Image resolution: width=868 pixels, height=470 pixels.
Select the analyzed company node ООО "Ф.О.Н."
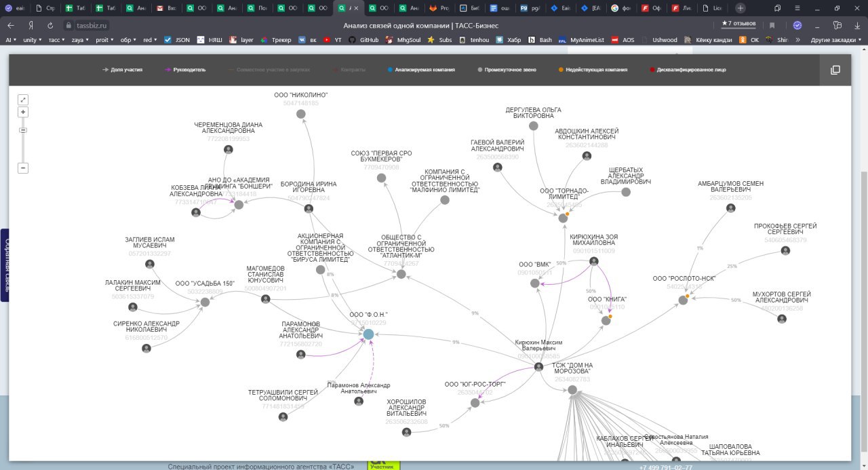(x=368, y=334)
